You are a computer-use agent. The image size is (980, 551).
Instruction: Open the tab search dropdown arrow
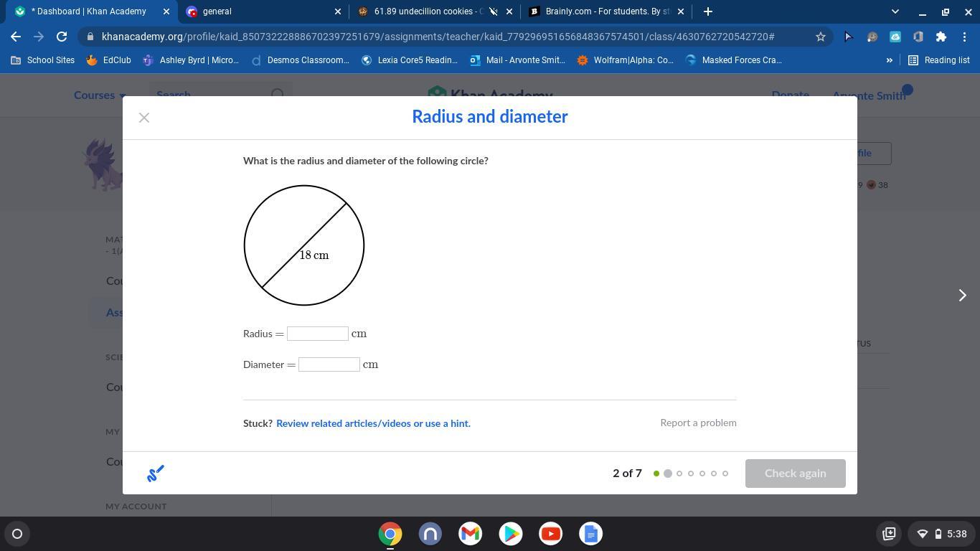pos(895,11)
